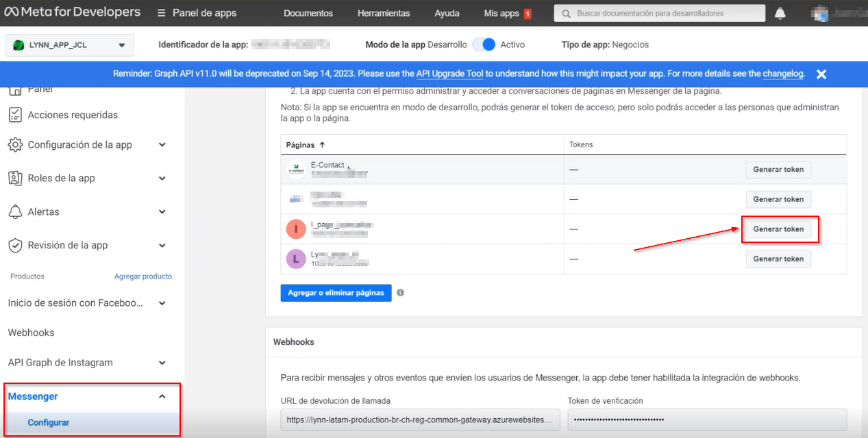Toggle the app mode switch to Activo

click(x=485, y=44)
